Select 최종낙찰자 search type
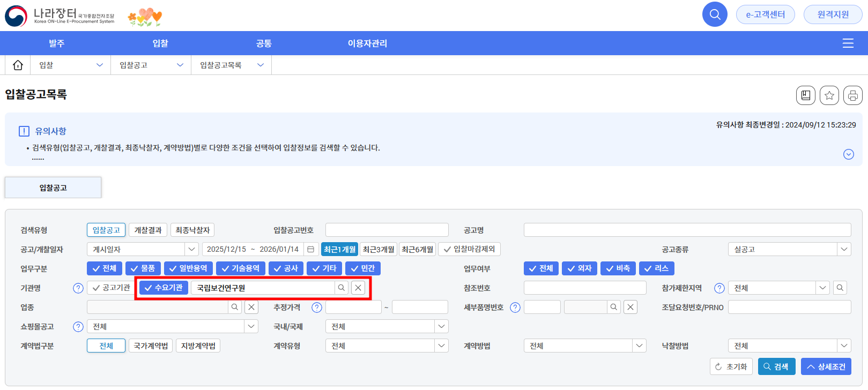This screenshot has height=390, width=868. [x=192, y=230]
